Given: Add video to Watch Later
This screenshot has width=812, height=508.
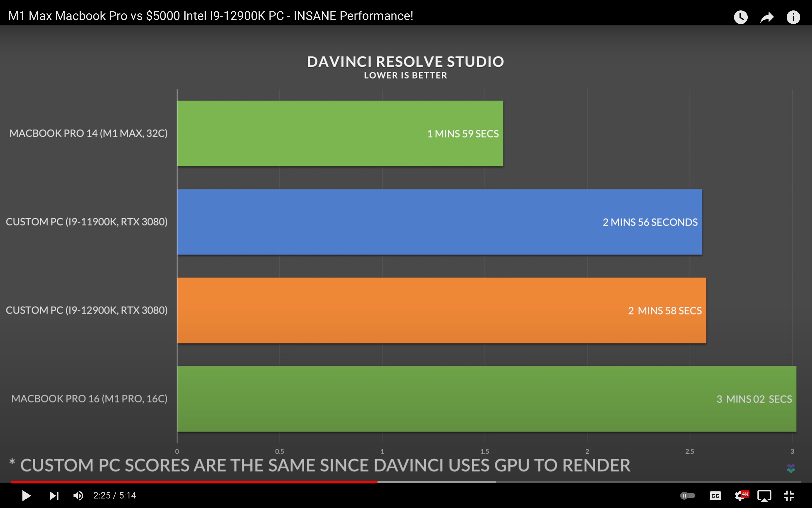Looking at the screenshot, I should (741, 17).
